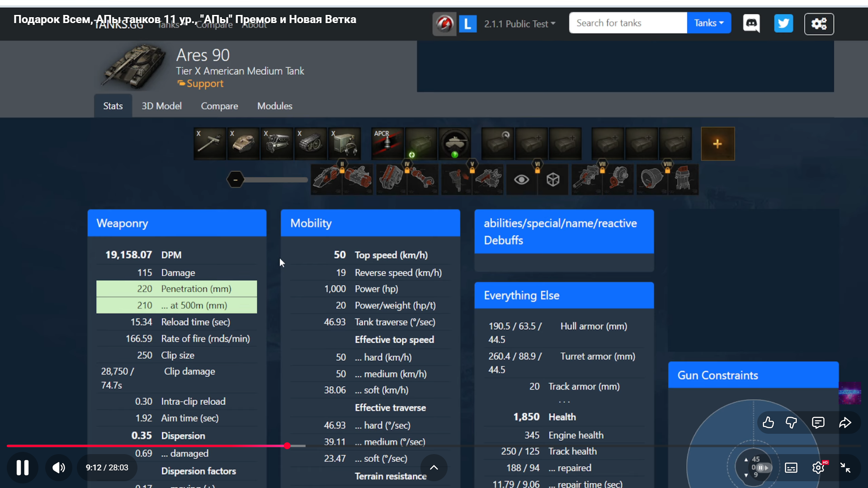Click the video progress bar scrubber
Screen dimensions: 868x488
coord(287,446)
